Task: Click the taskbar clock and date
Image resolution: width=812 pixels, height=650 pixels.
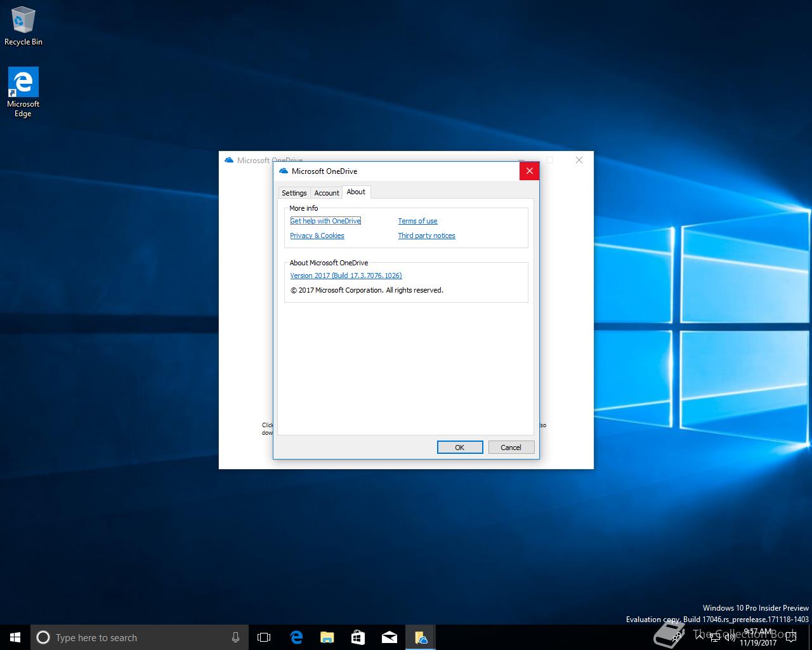Action: coord(758,637)
